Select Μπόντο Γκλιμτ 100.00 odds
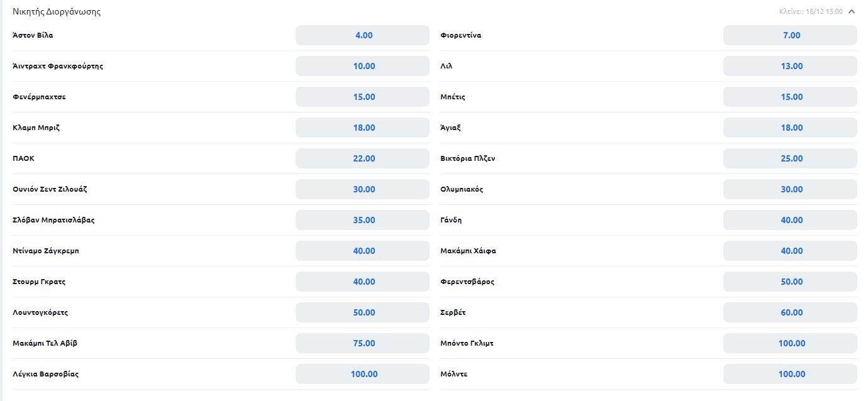 click(790, 343)
